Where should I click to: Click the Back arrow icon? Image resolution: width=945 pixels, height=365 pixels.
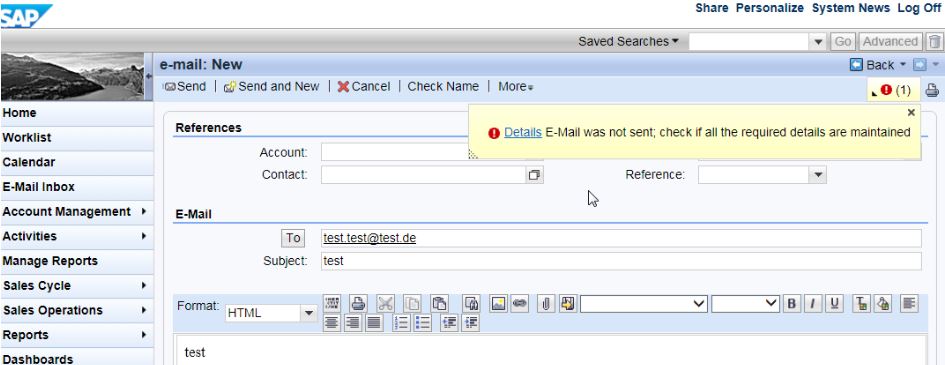click(856, 64)
